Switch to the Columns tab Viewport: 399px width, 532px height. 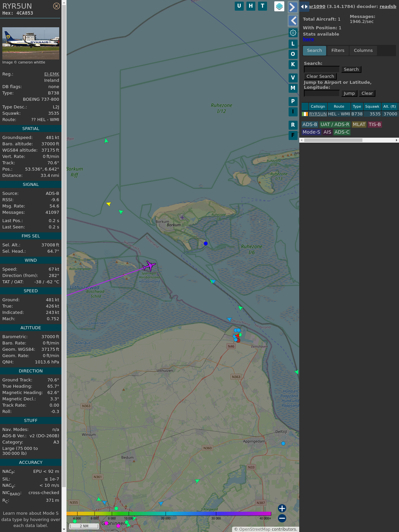point(363,51)
